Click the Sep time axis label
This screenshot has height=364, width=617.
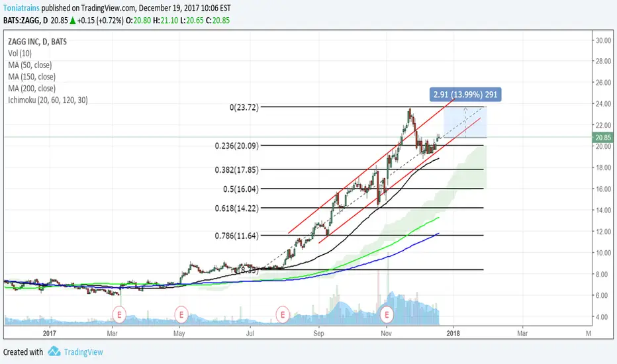[x=318, y=334]
